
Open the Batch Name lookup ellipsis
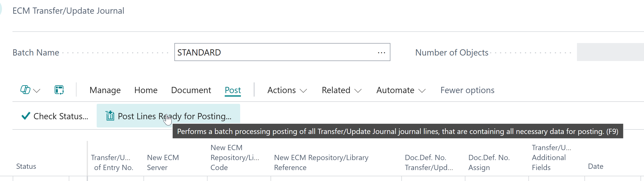click(x=381, y=53)
